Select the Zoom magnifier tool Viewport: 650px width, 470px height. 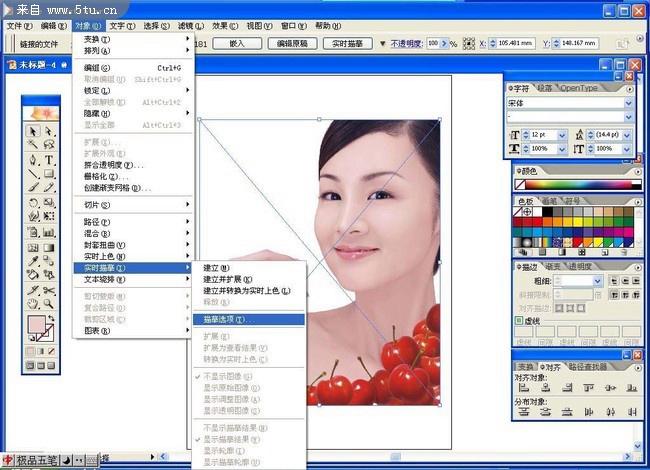48,303
